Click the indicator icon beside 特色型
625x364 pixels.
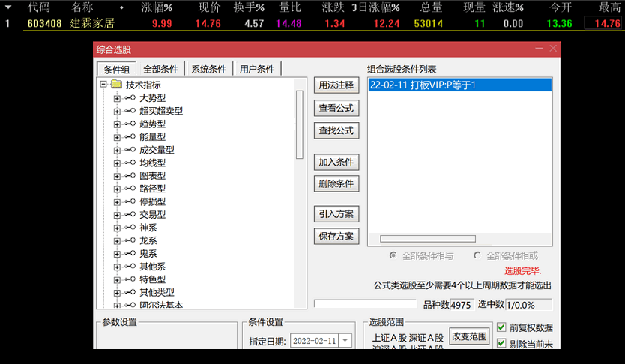click(x=130, y=279)
